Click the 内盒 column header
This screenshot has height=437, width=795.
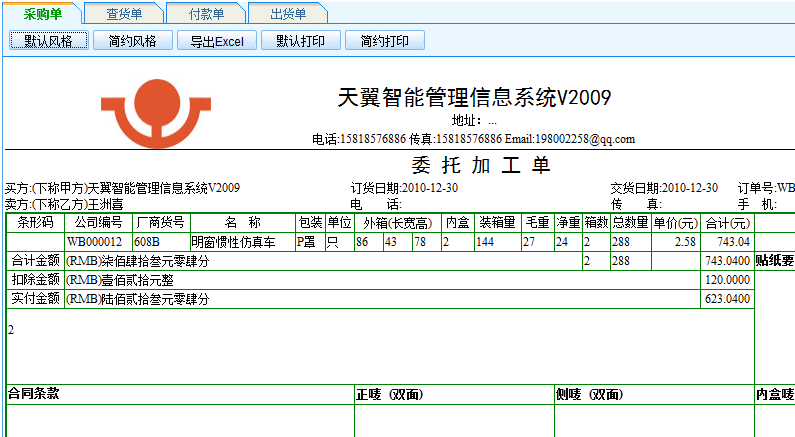[458, 223]
